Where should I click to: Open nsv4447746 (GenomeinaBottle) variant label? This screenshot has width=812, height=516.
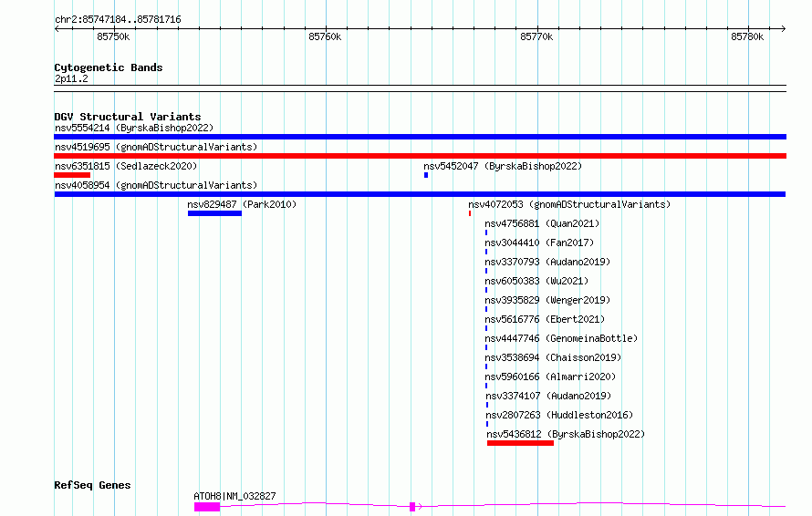tap(561, 338)
